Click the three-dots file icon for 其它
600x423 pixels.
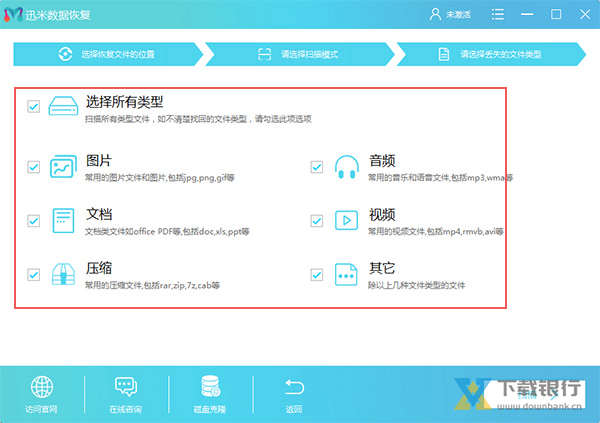click(x=346, y=274)
